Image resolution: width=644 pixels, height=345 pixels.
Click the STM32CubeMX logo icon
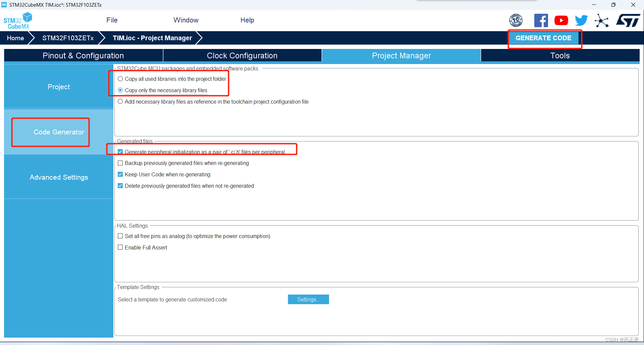point(18,20)
